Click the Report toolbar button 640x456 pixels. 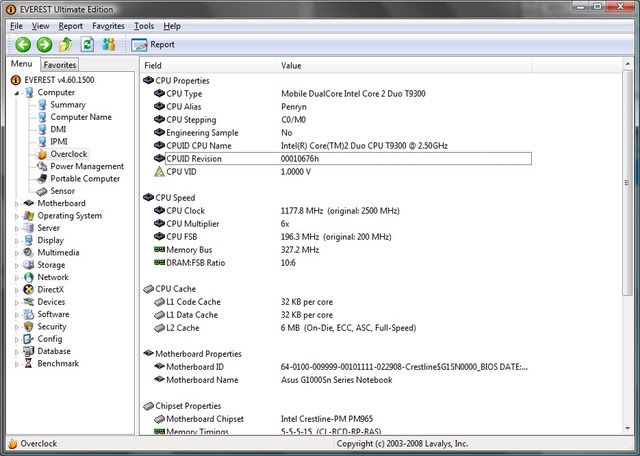(153, 44)
